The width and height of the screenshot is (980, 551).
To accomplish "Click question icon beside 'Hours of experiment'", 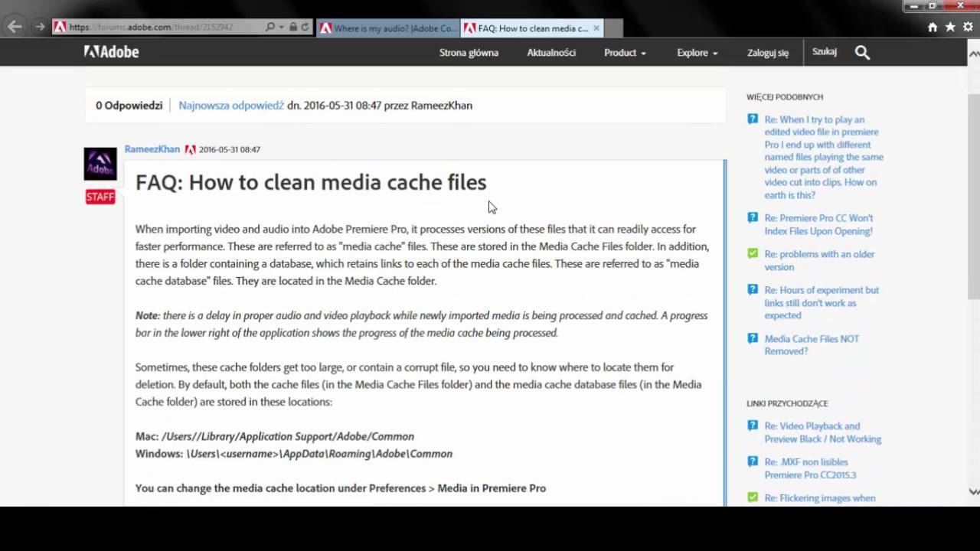I will 753,290.
